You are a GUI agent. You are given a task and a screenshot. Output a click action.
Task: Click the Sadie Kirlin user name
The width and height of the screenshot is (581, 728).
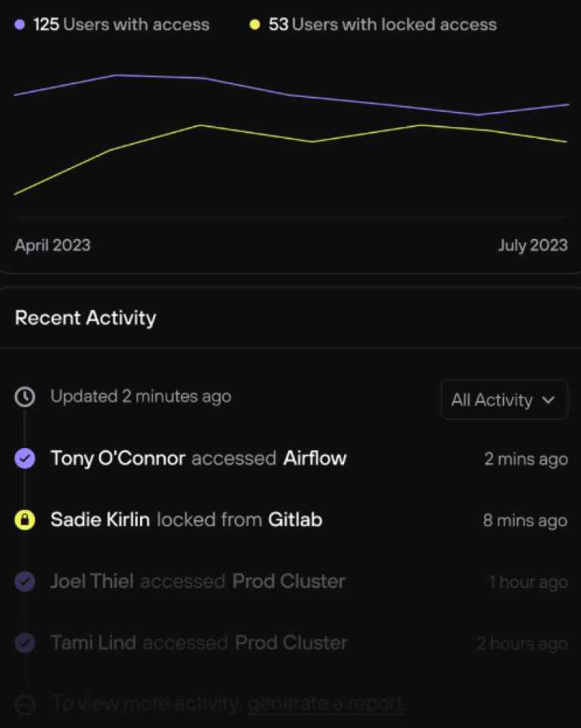tap(100, 520)
